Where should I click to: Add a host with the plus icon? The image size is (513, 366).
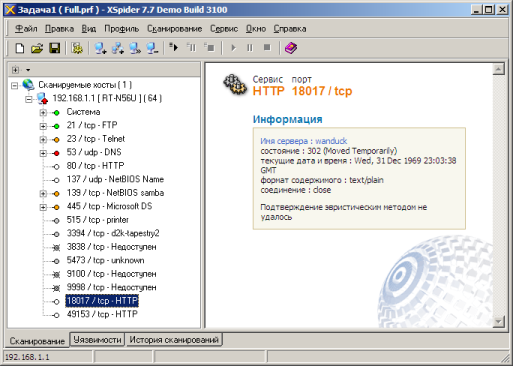(x=100, y=48)
